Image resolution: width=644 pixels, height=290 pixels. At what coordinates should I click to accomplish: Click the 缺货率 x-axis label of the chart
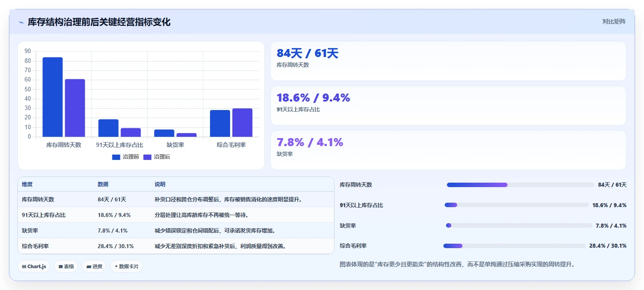(175, 145)
